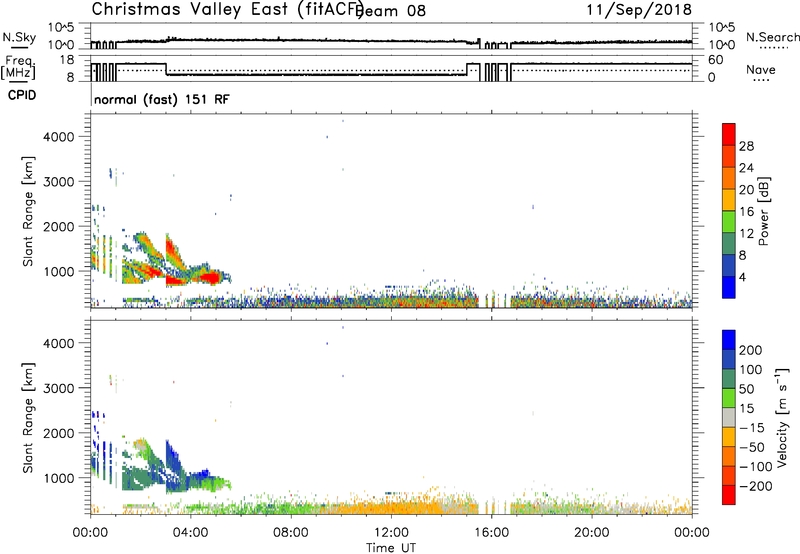Click the top blue segment of the Velocity color bar
The height and width of the screenshot is (554, 800).
coord(729,340)
